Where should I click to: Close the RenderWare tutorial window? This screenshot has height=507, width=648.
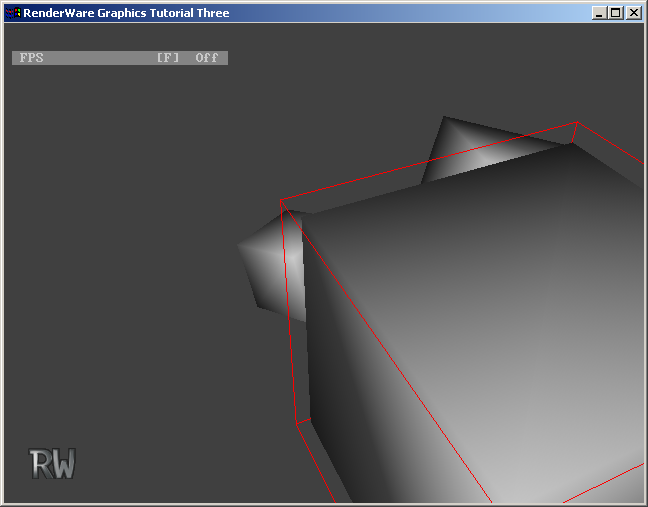point(633,13)
